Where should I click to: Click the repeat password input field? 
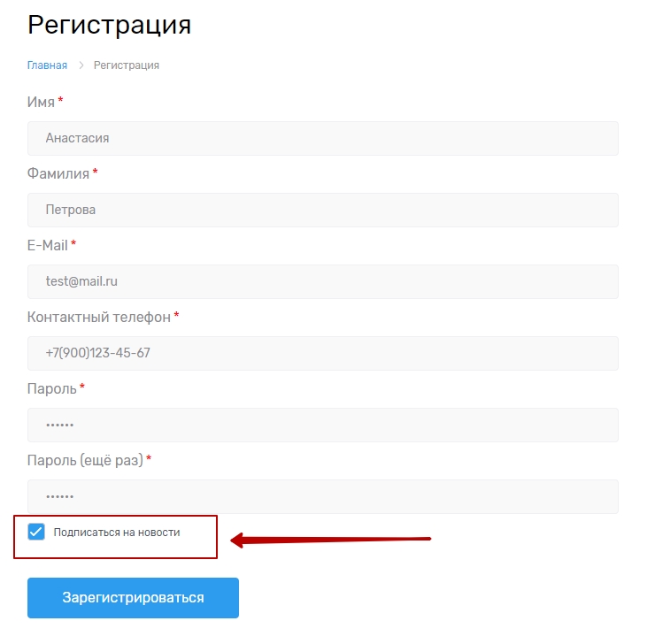click(x=322, y=496)
